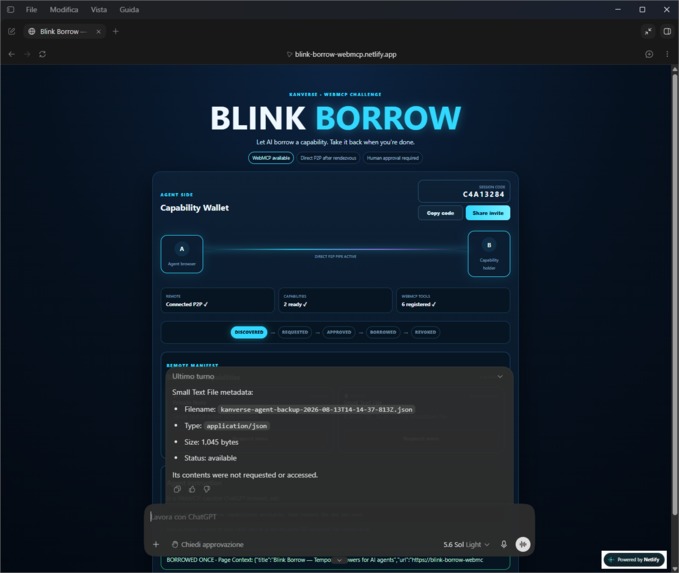Click the Ultimo turno header text
The image size is (679, 573).
pos(193,376)
